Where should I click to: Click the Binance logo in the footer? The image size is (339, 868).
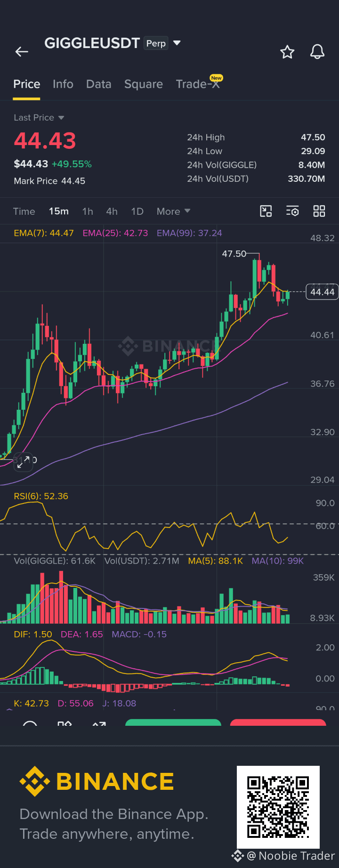coord(97,782)
